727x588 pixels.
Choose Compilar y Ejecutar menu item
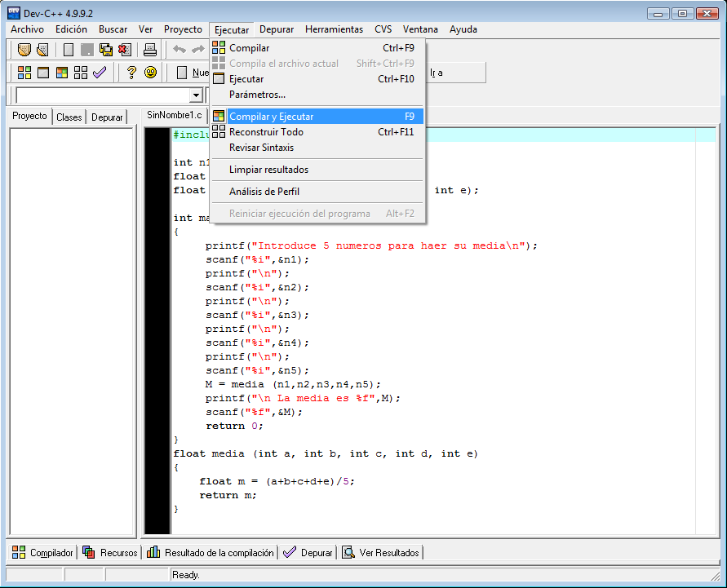point(317,117)
